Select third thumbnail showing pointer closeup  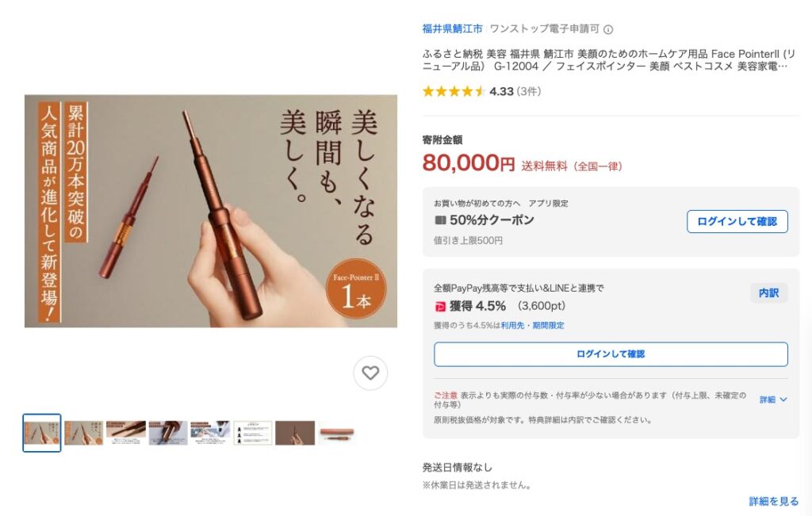[126, 433]
